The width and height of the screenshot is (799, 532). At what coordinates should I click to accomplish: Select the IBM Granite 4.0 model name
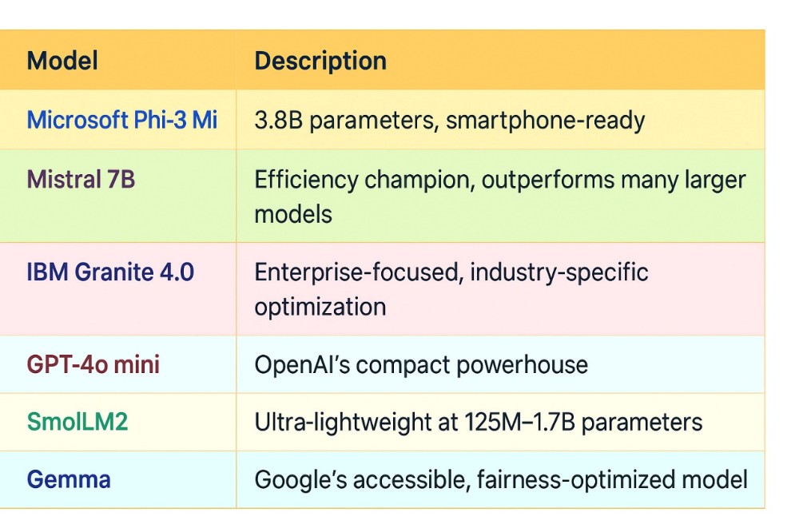click(110, 272)
